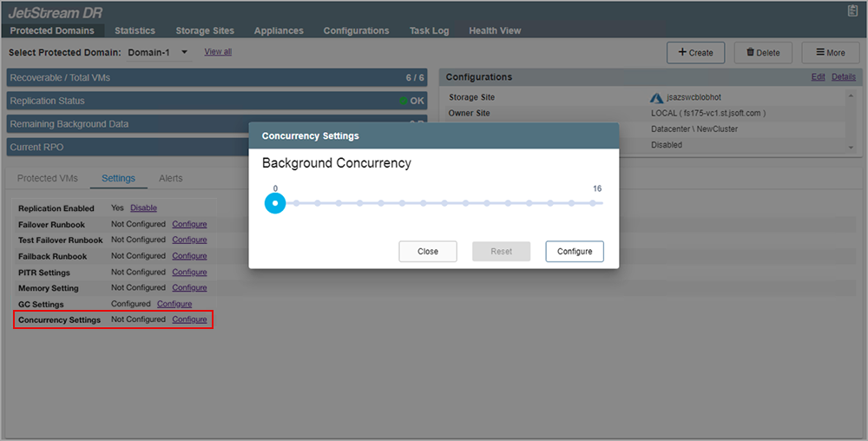Go to the Health View tab
The height and width of the screenshot is (441, 868).
pyautogui.click(x=495, y=30)
